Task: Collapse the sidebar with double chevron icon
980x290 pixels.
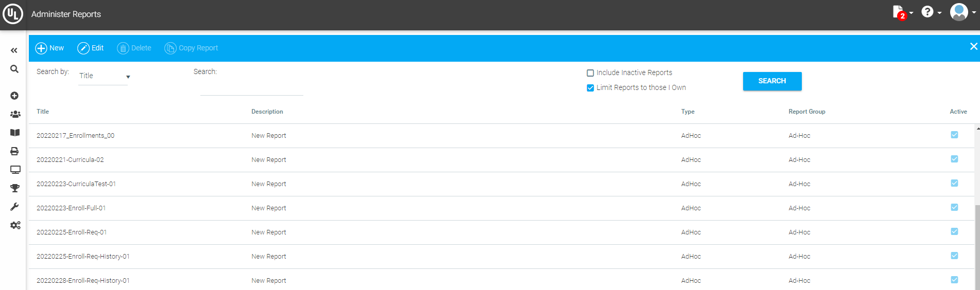Action: pos(14,50)
